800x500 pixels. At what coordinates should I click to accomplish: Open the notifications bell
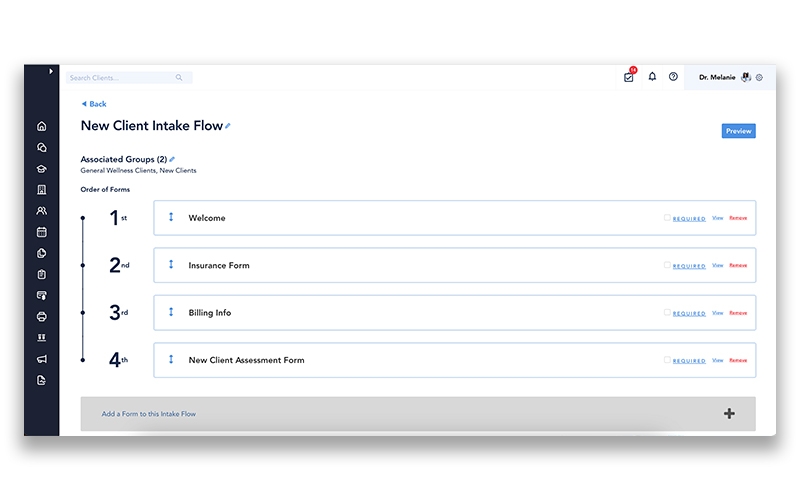[652, 77]
